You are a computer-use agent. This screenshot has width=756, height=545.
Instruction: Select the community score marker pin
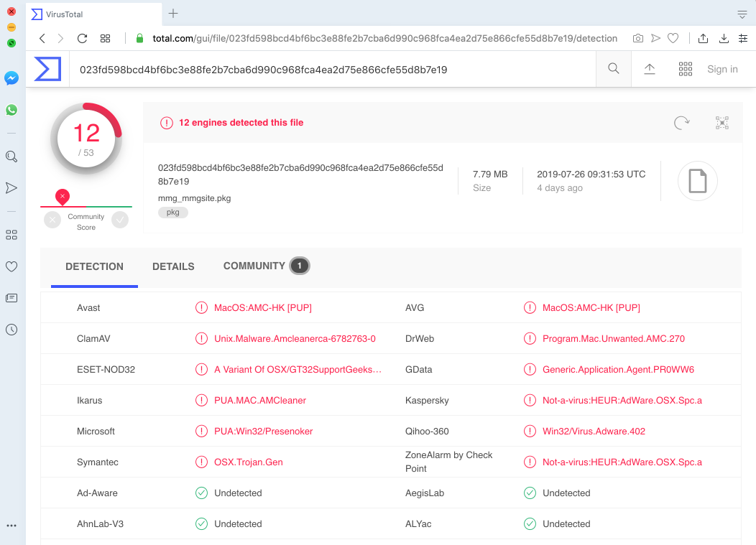[63, 197]
